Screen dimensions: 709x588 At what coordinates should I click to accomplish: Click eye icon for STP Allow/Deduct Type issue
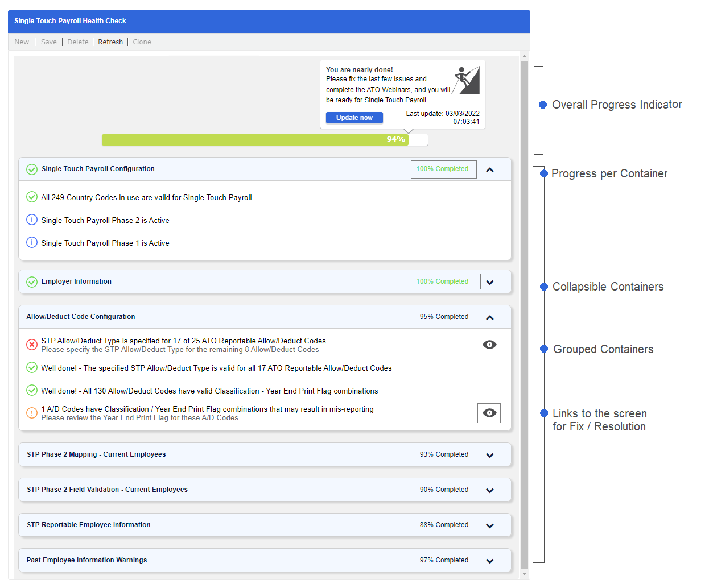[489, 345]
